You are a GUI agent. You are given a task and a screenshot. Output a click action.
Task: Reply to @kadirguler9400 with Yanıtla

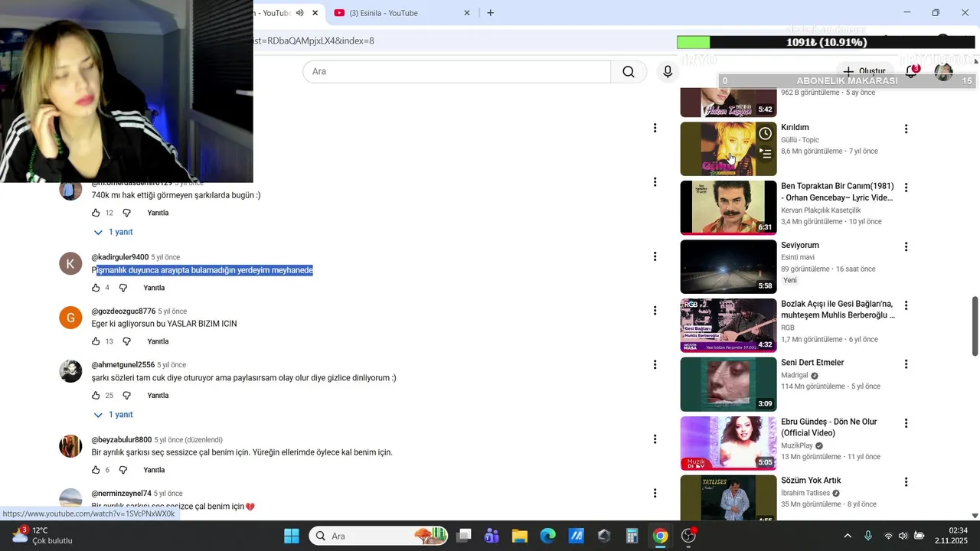154,288
